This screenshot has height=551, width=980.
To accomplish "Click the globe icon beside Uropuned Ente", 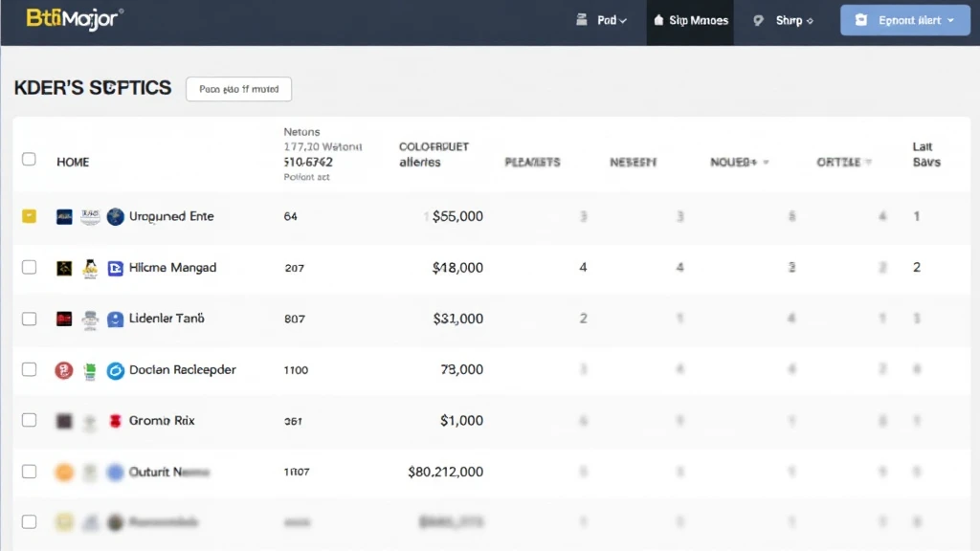I will click(x=116, y=217).
